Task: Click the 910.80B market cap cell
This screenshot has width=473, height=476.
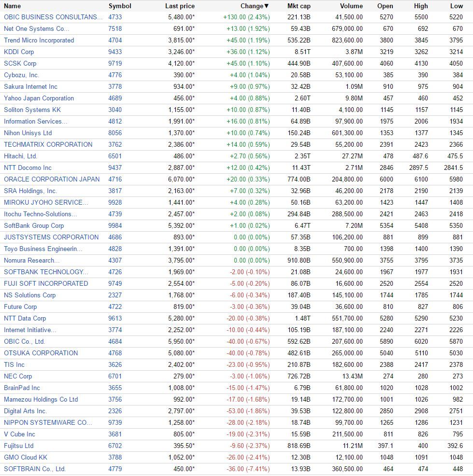Action: (299, 261)
